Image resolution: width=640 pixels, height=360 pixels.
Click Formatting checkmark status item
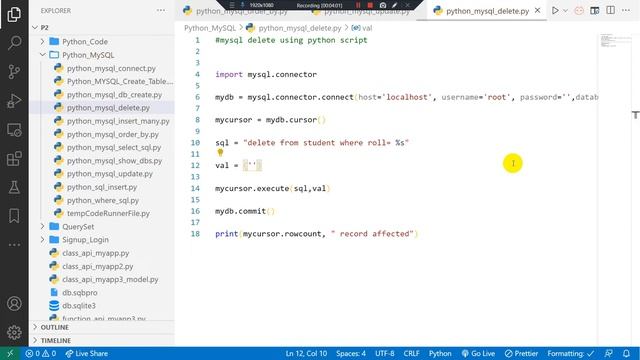(571, 353)
